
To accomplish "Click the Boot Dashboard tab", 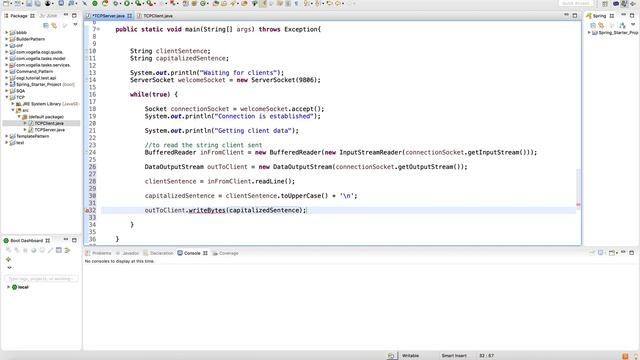I will click(26, 240).
